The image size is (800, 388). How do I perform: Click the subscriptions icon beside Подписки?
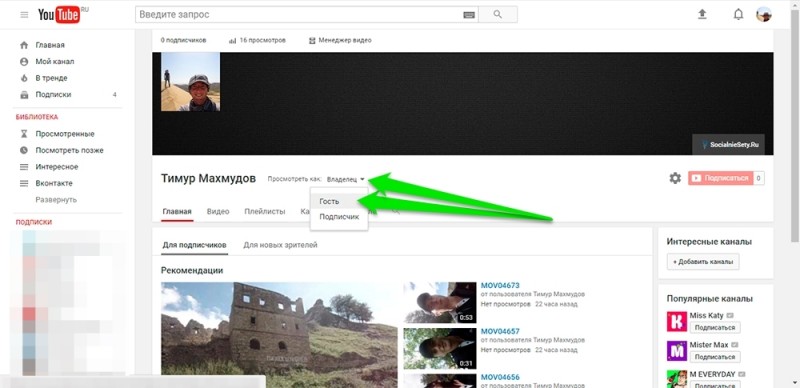tap(24, 94)
